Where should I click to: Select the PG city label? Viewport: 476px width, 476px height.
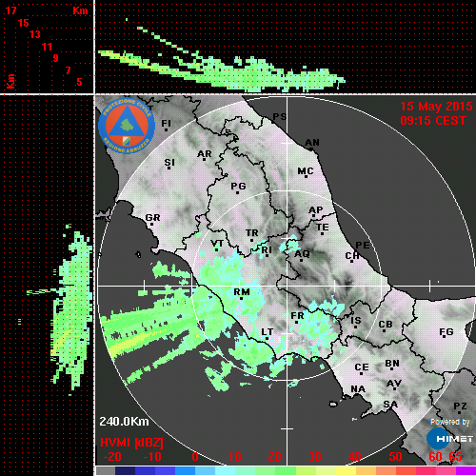click(238, 186)
